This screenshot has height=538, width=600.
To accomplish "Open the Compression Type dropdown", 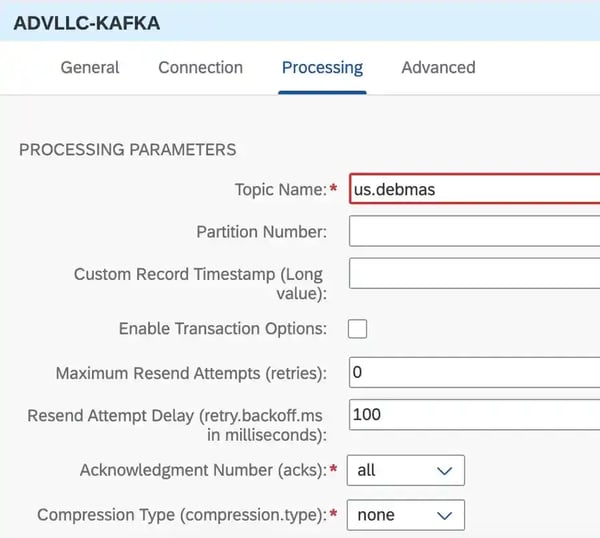I will coord(406,515).
